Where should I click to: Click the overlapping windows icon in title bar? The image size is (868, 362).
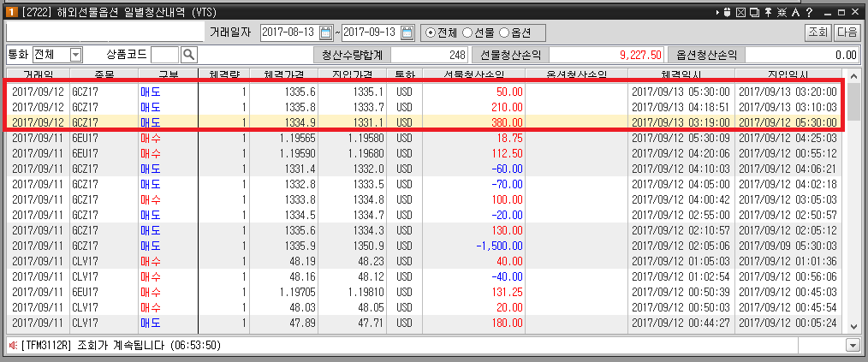755,12
